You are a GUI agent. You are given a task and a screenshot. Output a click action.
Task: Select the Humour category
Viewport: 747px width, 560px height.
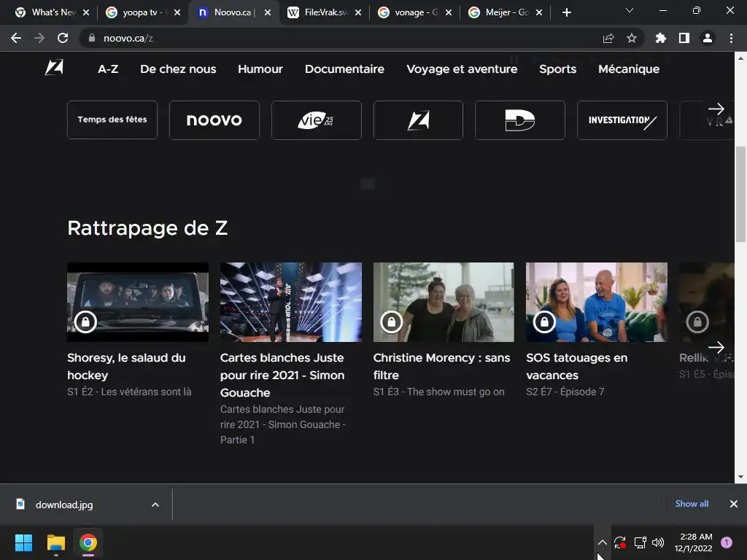pos(260,69)
